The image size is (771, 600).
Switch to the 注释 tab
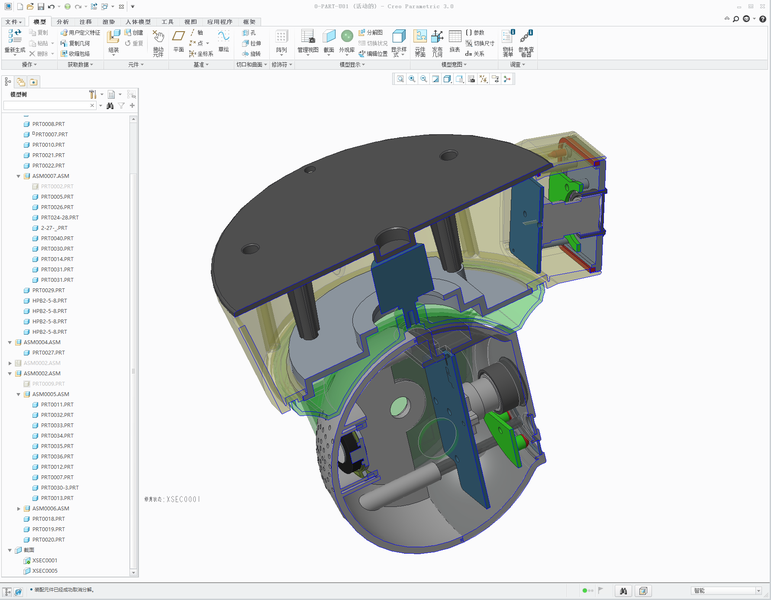(x=86, y=22)
